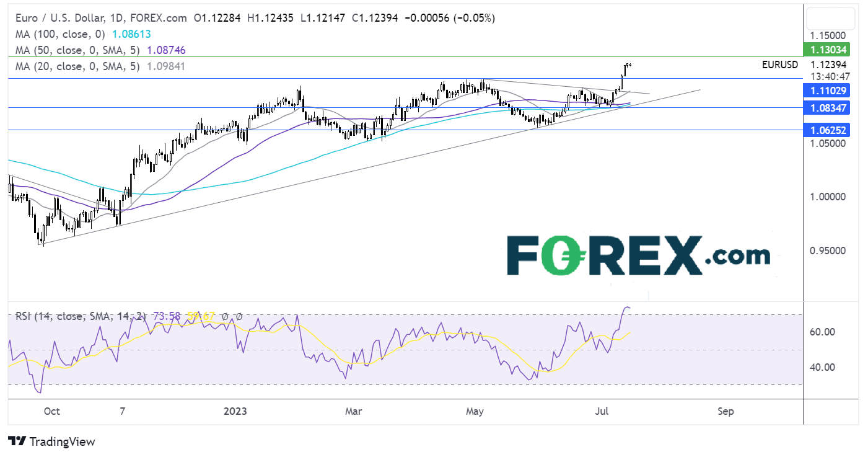Click the EURUSD symbol label on chart

click(780, 64)
